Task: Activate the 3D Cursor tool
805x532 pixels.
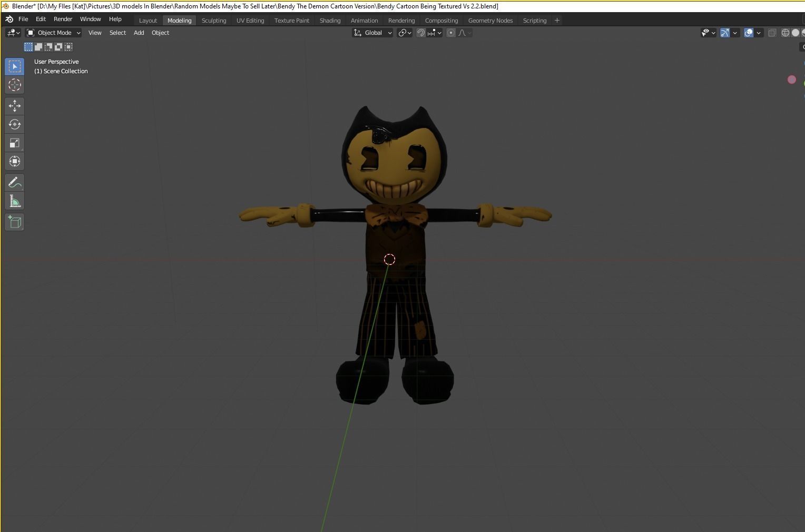Action: (14, 85)
